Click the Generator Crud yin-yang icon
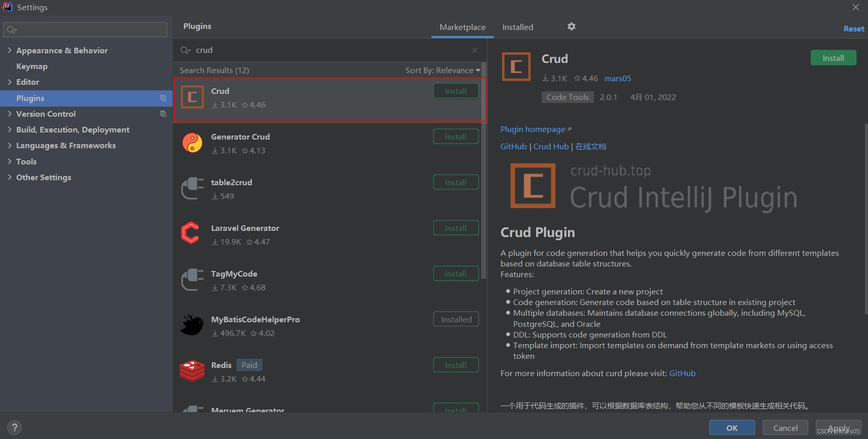Image resolution: width=868 pixels, height=439 pixels. coord(192,143)
